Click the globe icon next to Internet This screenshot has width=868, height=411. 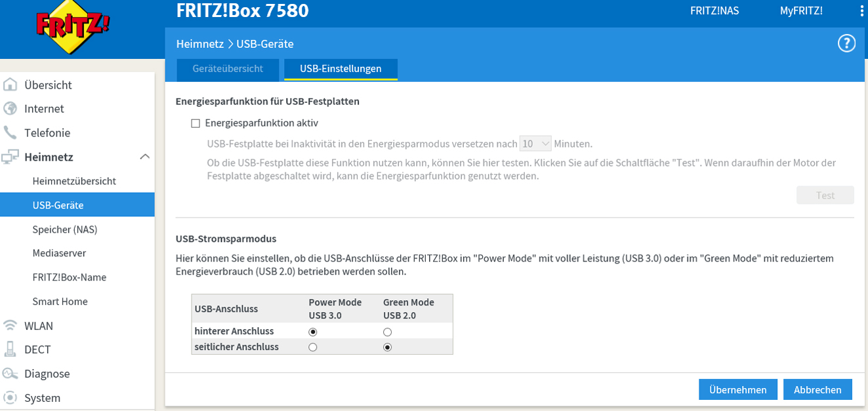pyautogui.click(x=10, y=109)
